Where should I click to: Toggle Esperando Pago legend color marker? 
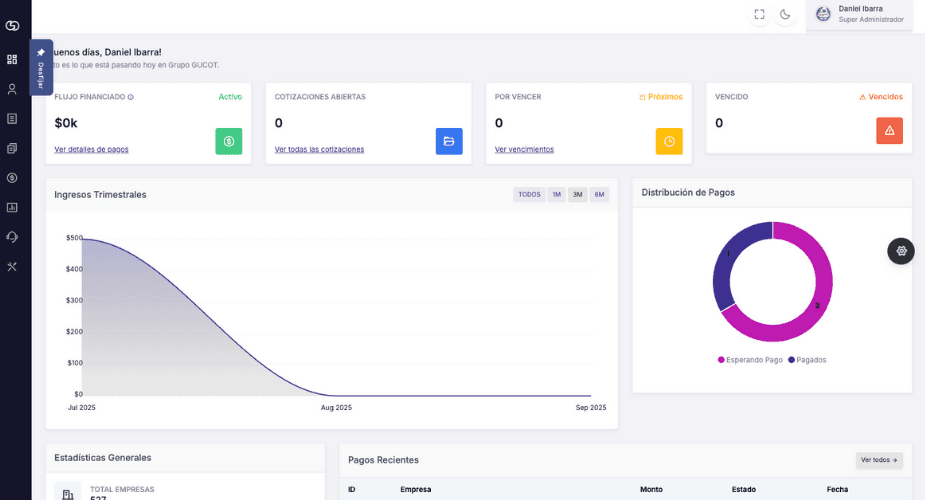(721, 360)
